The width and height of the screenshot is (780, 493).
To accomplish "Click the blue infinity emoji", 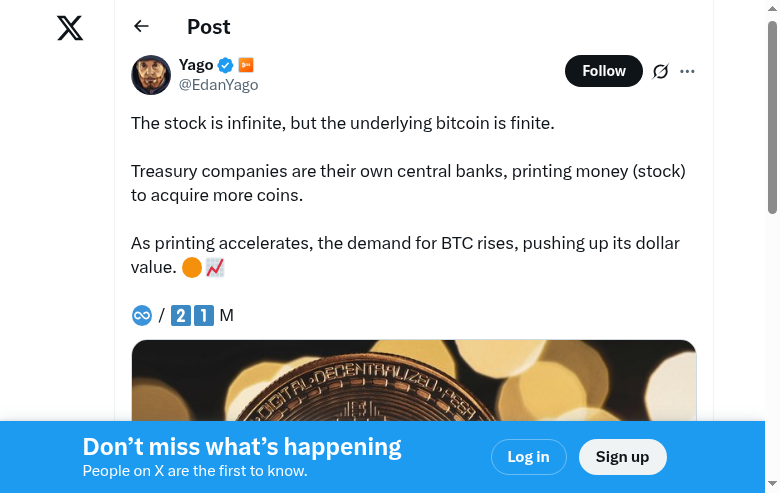I will pos(142,316).
